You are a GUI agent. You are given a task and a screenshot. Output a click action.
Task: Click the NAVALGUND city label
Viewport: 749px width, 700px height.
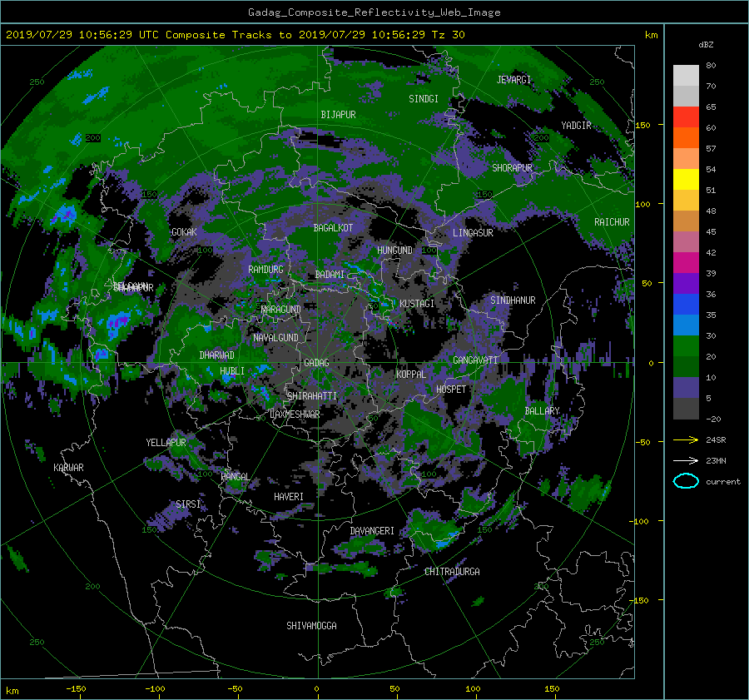(x=275, y=338)
